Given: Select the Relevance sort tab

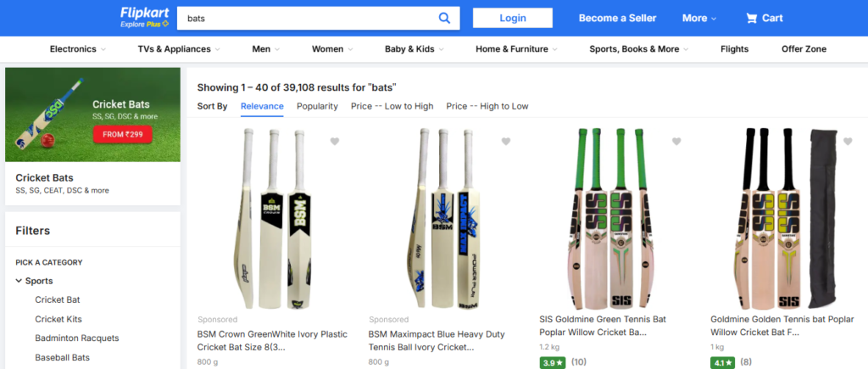Looking at the screenshot, I should click(x=262, y=106).
